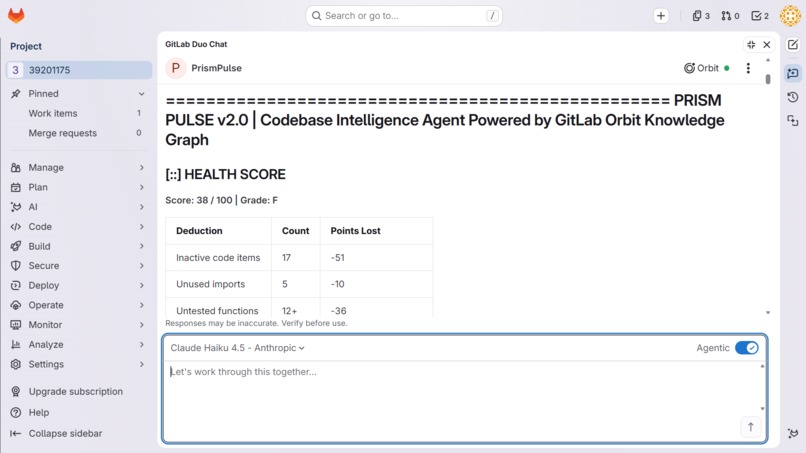Open the Operate menu item
The width and height of the screenshot is (806, 453).
79,305
